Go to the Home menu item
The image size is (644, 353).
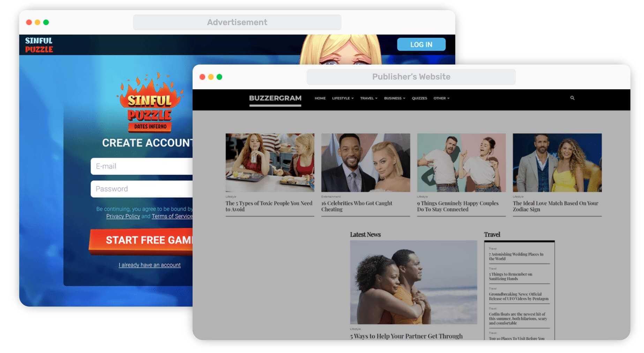coord(320,98)
